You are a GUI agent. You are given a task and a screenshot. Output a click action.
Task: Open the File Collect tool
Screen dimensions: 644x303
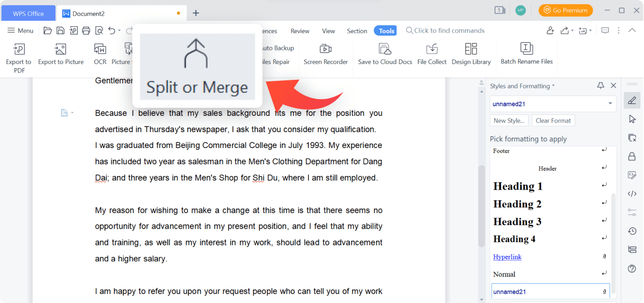click(432, 54)
